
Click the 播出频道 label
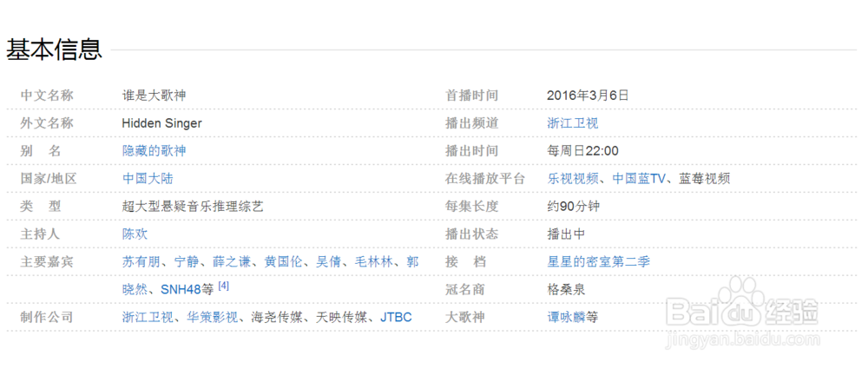pos(472,123)
